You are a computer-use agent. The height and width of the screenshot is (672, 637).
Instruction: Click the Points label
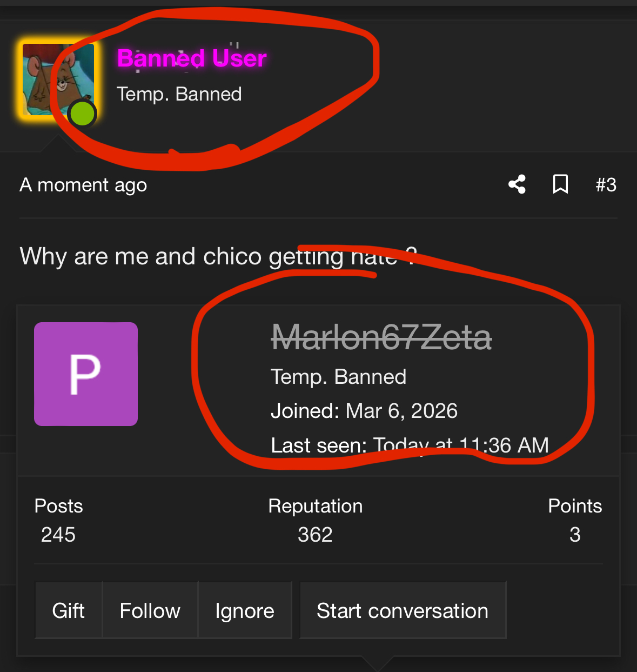pyautogui.click(x=575, y=506)
